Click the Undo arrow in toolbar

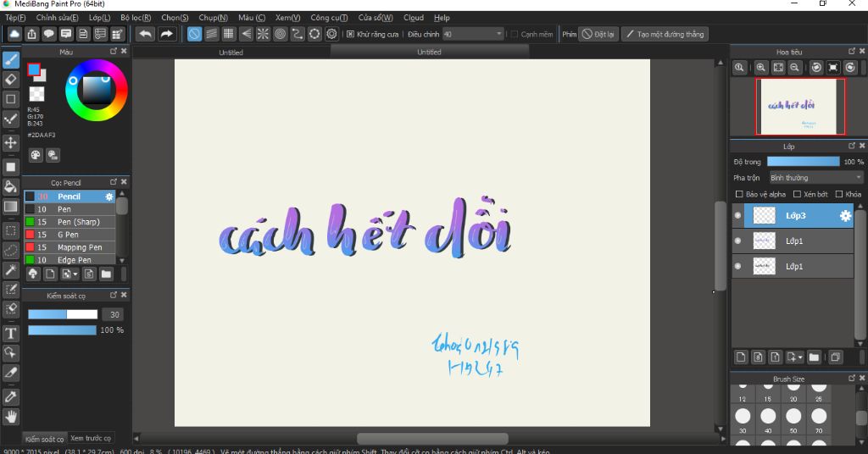(145, 34)
